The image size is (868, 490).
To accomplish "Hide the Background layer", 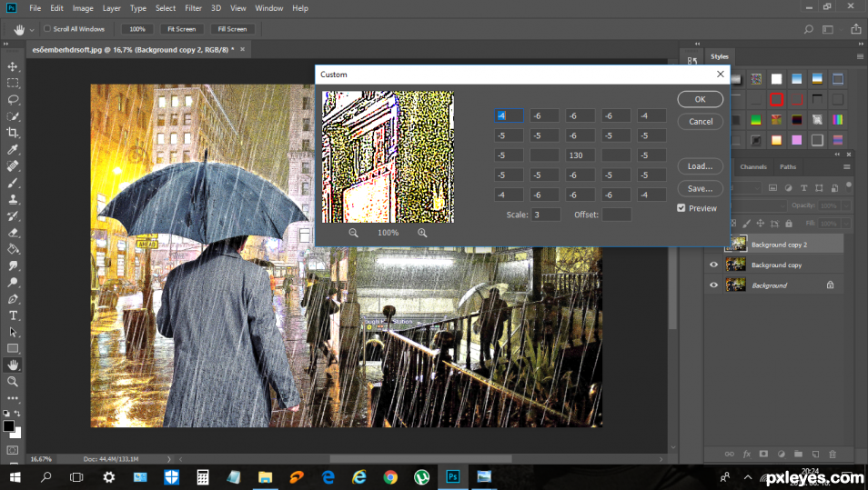I will point(713,285).
